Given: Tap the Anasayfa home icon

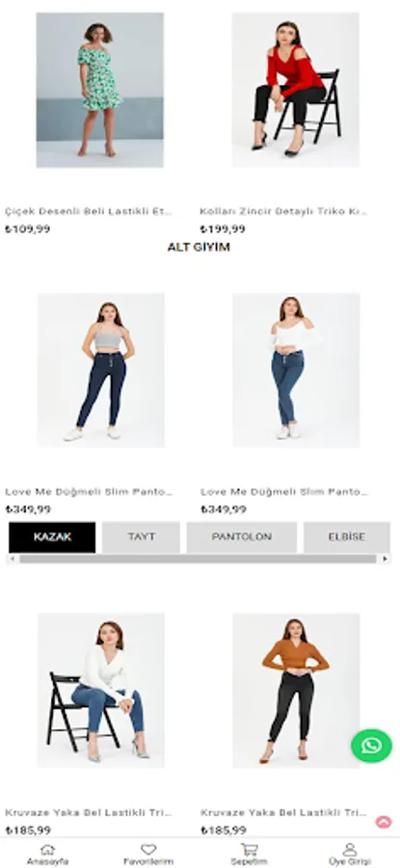Looking at the screenshot, I should [x=48, y=849].
